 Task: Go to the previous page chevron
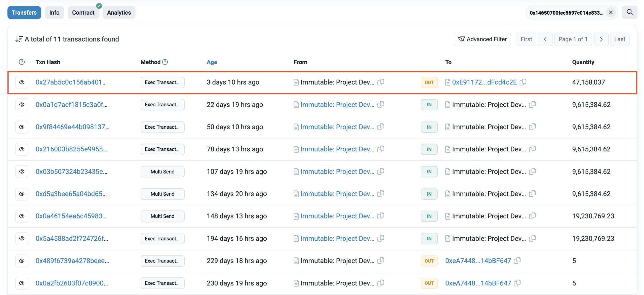point(545,39)
